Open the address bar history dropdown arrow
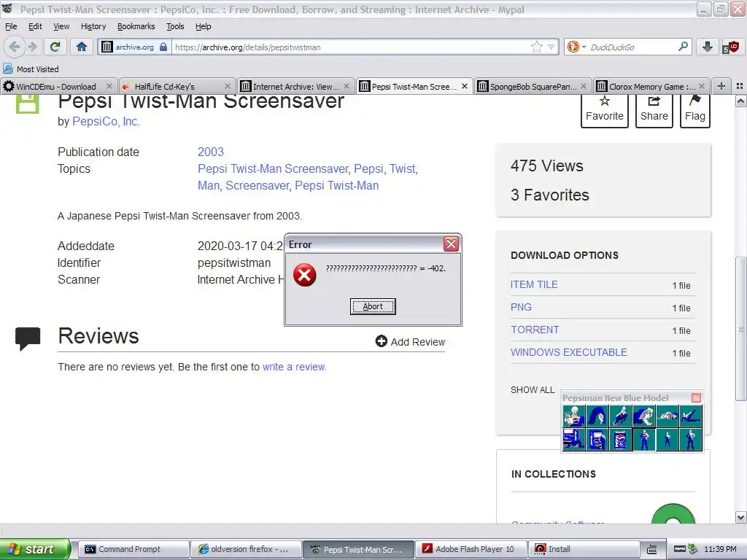Image resolution: width=747 pixels, height=560 pixels. click(551, 47)
